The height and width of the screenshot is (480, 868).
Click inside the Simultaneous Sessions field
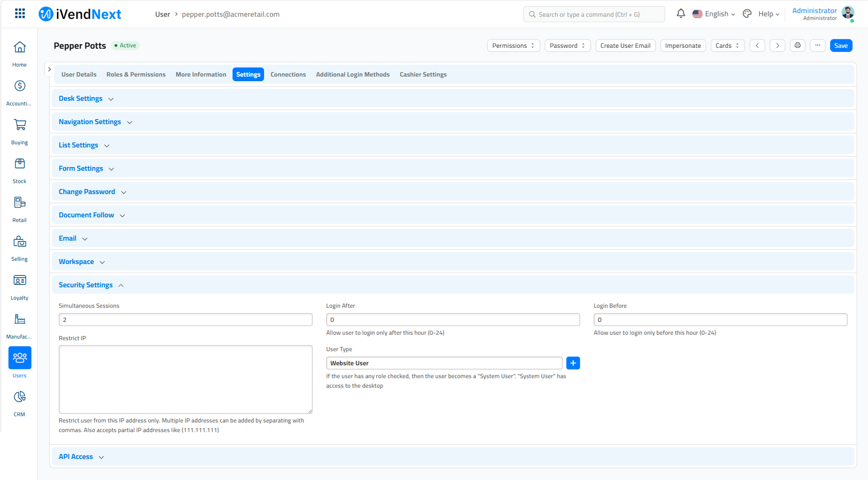tap(185, 320)
